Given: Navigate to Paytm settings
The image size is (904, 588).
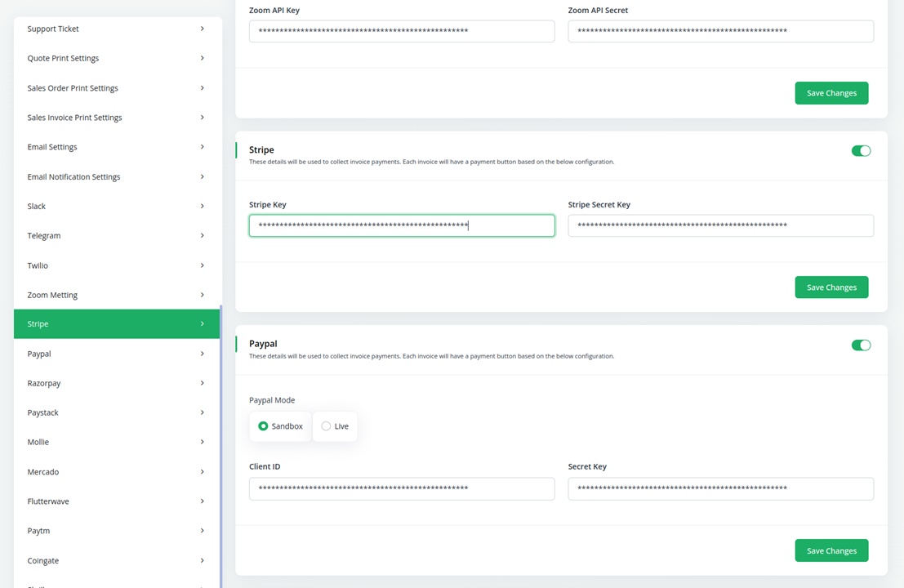Looking at the screenshot, I should [117, 531].
